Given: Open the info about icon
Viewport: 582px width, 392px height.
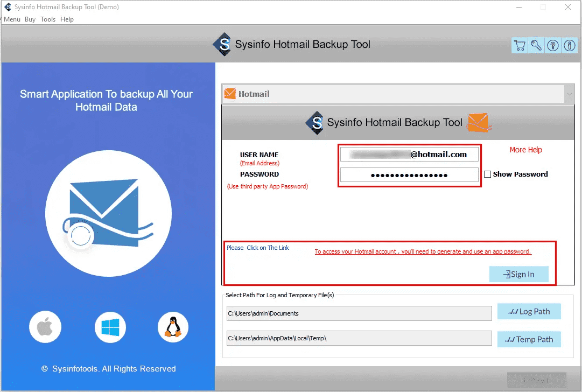Looking at the screenshot, I should 570,46.
